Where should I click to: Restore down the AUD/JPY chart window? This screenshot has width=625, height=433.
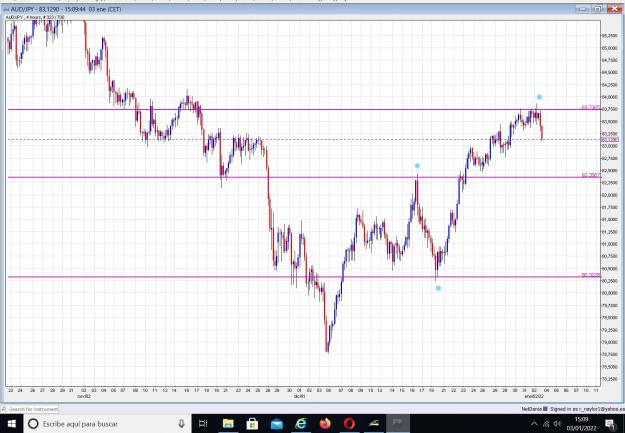pos(598,9)
